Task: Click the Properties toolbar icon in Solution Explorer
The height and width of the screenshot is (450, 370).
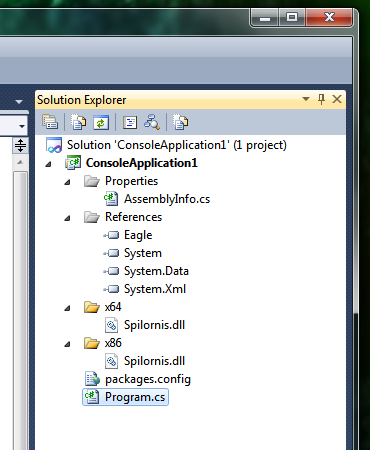Action: (50, 122)
